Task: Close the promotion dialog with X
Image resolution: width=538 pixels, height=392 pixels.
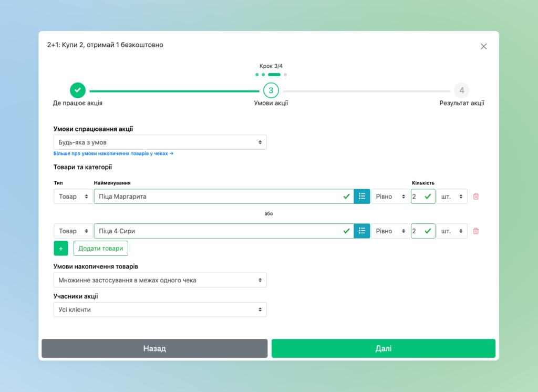Action: click(x=483, y=46)
